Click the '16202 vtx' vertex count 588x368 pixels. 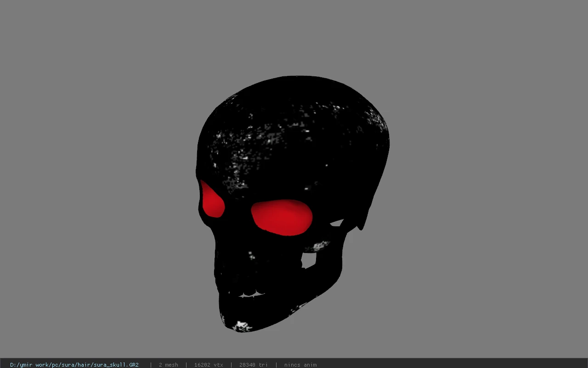coord(209,365)
